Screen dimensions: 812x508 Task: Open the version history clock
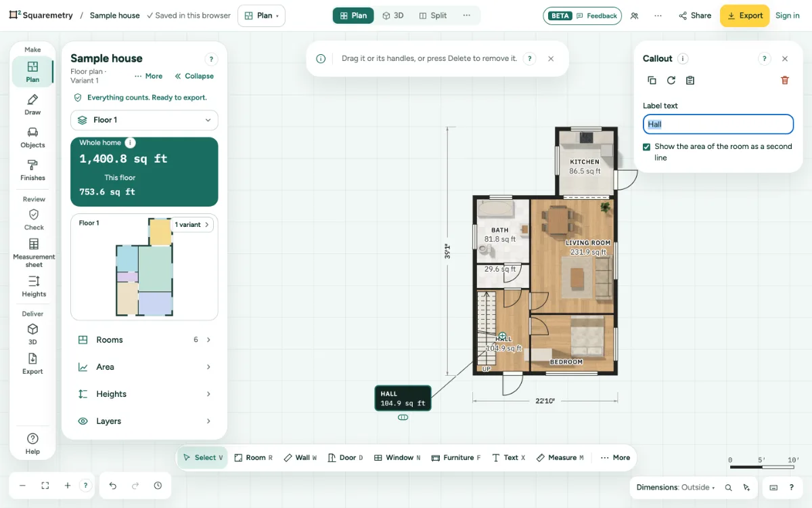tap(158, 486)
